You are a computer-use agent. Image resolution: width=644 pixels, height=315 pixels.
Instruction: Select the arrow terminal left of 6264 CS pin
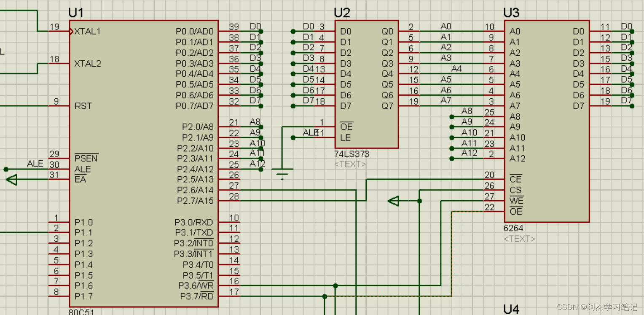pyautogui.click(x=393, y=201)
